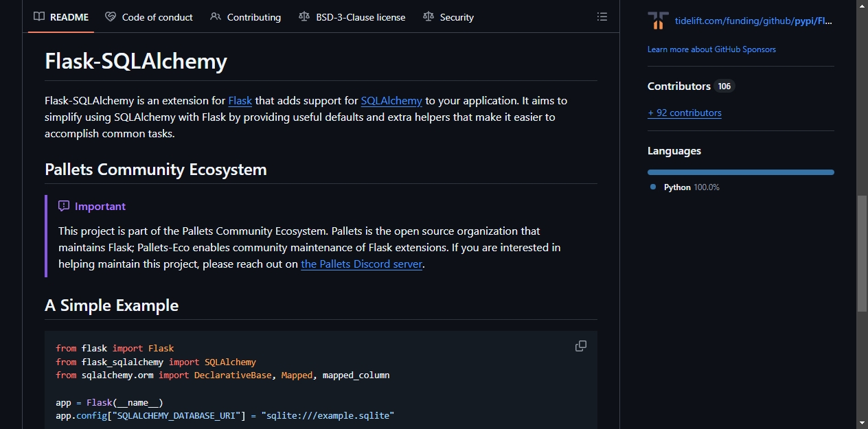Click the Security scale icon
The image size is (868, 429).
point(429,17)
